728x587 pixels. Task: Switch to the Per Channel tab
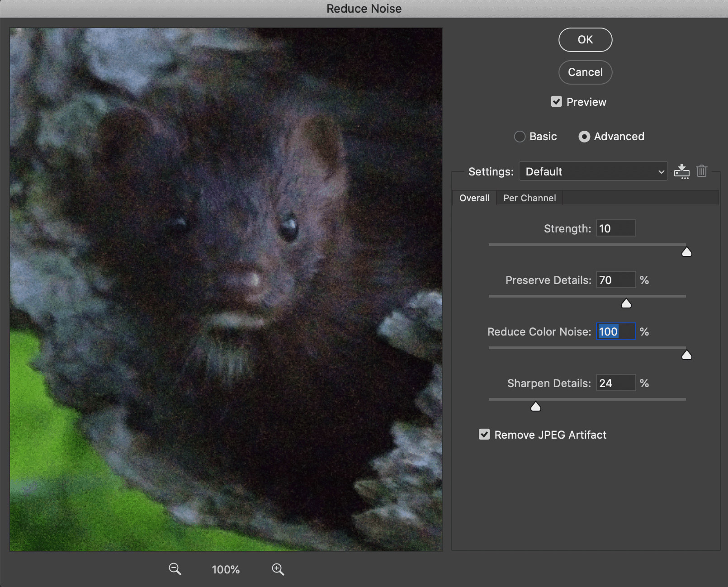pyautogui.click(x=529, y=198)
